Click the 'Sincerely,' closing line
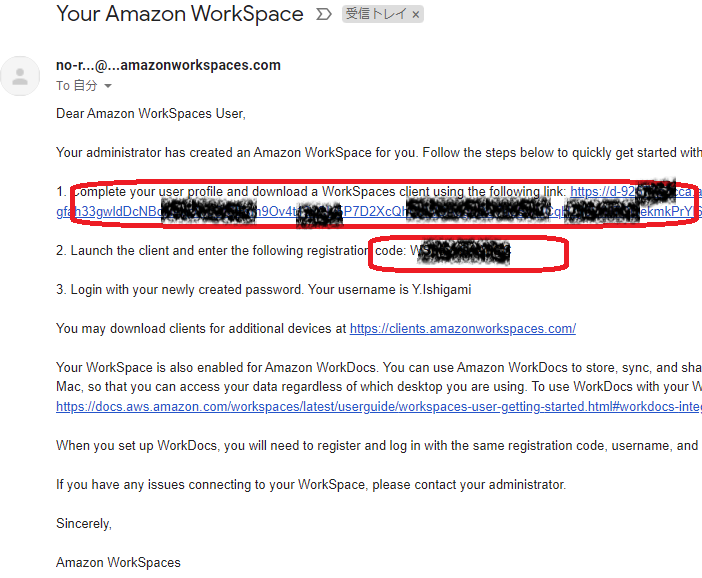Screen dimensions: 702x578 pos(84,523)
